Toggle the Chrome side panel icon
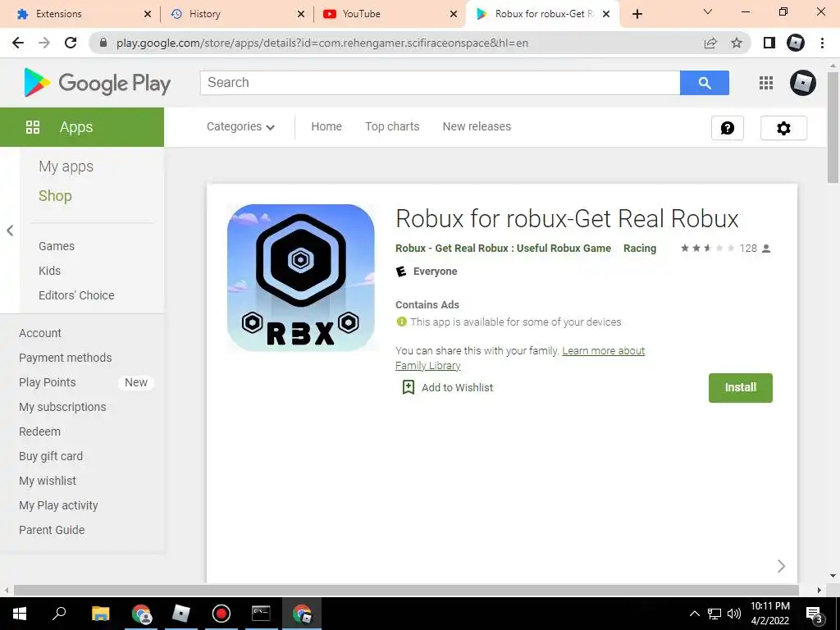 coord(769,43)
